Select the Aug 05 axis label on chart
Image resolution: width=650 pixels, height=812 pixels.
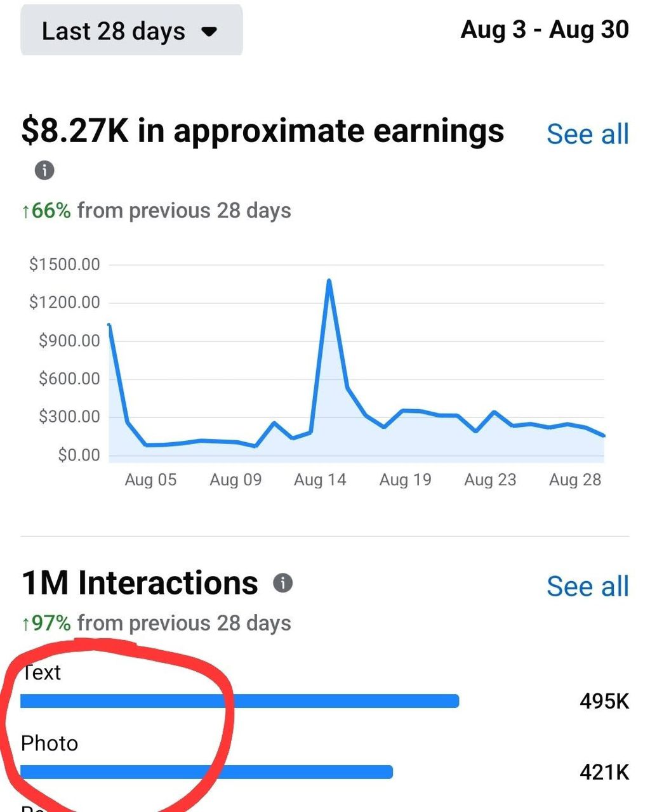point(150,480)
